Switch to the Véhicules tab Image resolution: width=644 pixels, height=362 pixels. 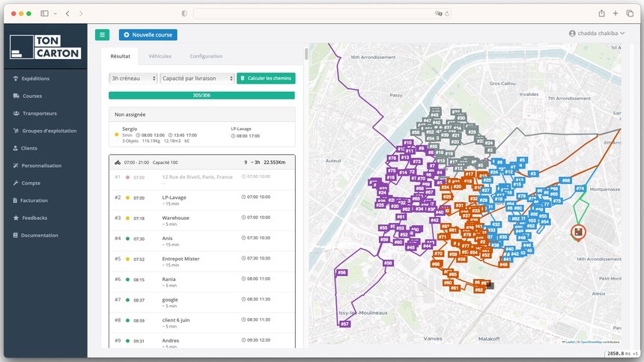[x=160, y=56]
